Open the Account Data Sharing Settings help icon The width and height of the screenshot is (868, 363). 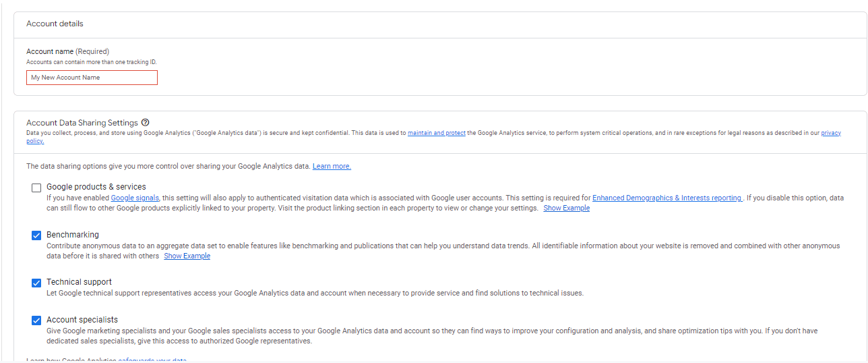point(145,123)
